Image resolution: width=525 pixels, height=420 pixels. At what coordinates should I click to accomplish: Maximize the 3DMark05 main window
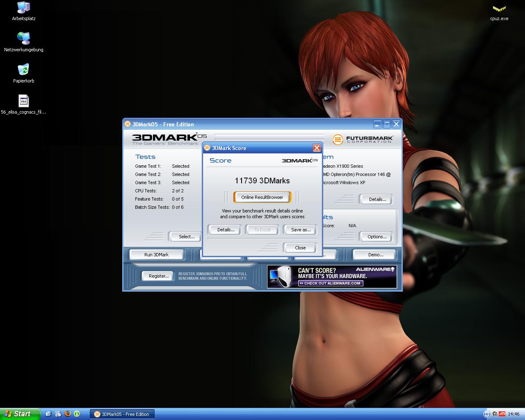pyautogui.click(x=387, y=124)
